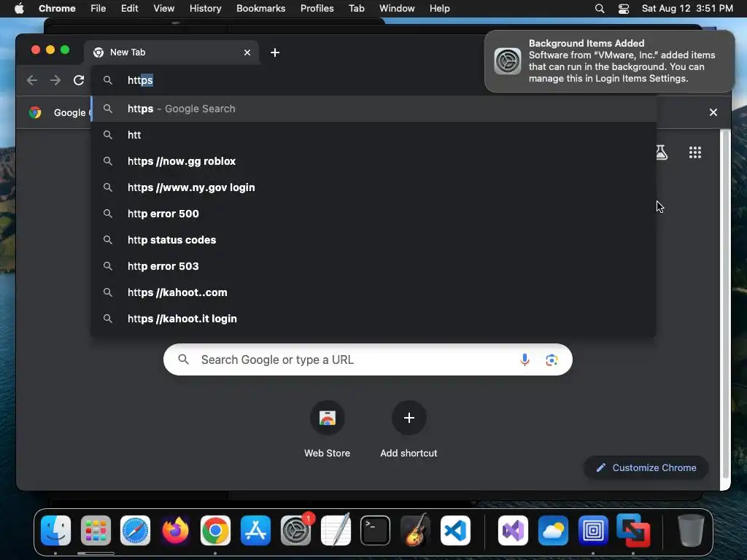Screen dimensions: 747x560
Task: Open the History menu
Action: pyautogui.click(x=205, y=9)
